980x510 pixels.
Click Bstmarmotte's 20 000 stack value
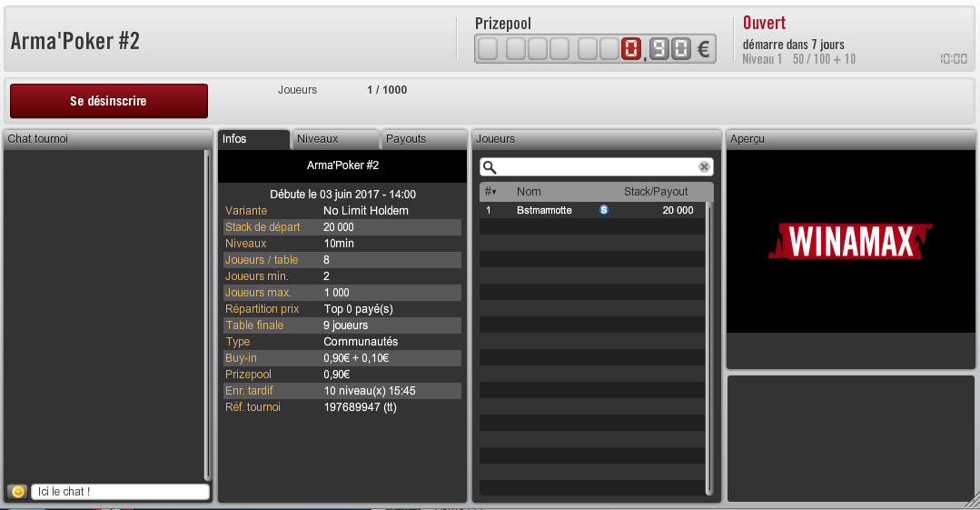[678, 210]
